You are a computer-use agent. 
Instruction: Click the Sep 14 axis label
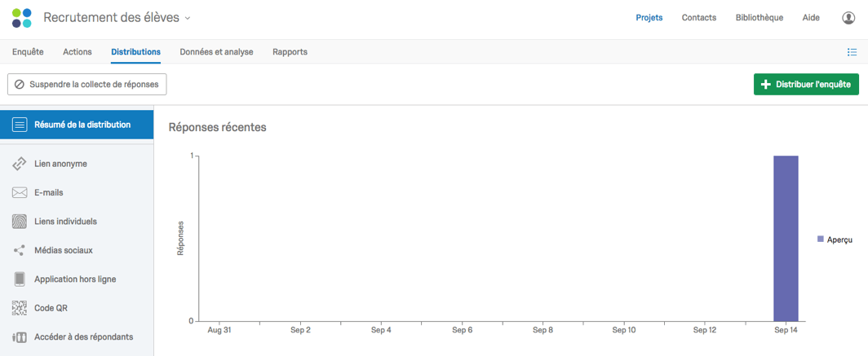(x=786, y=330)
